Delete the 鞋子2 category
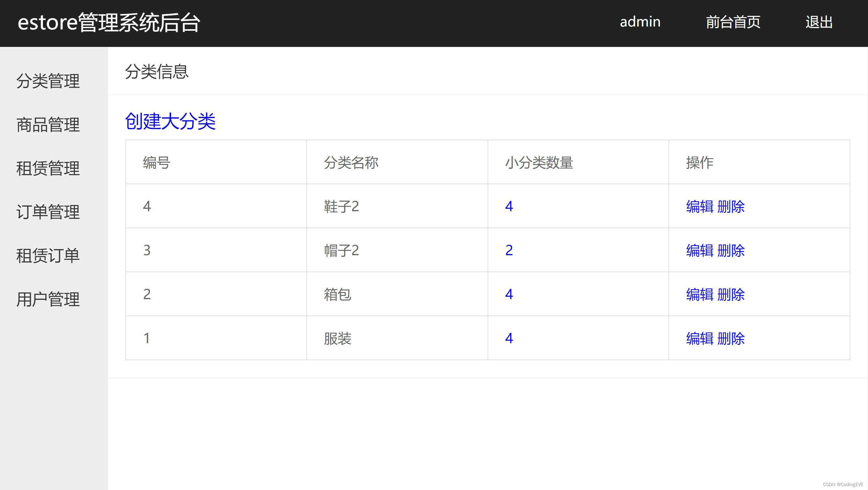Screen dimensions: 868x490 tap(731, 206)
